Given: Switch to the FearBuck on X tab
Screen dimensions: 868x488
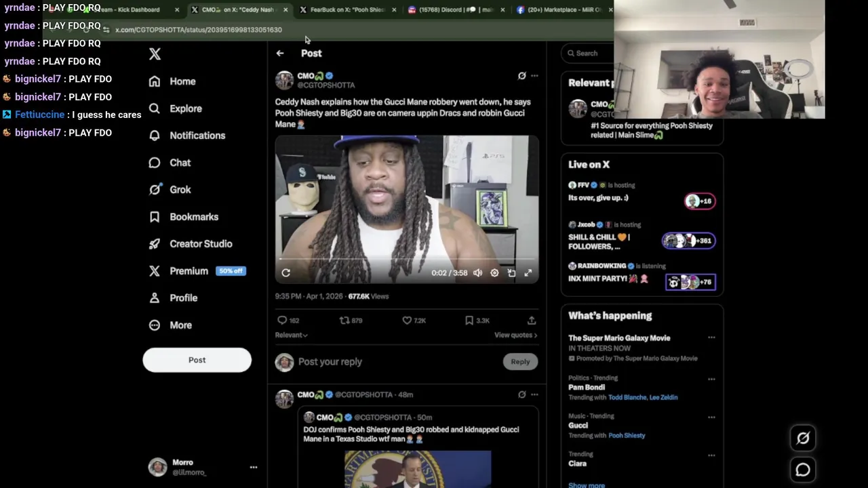Looking at the screenshot, I should 347,9.
